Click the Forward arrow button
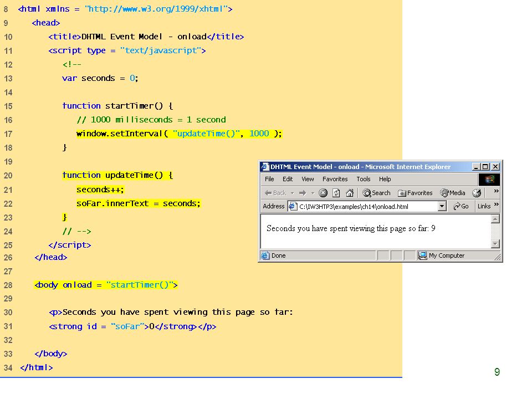 coord(303,193)
